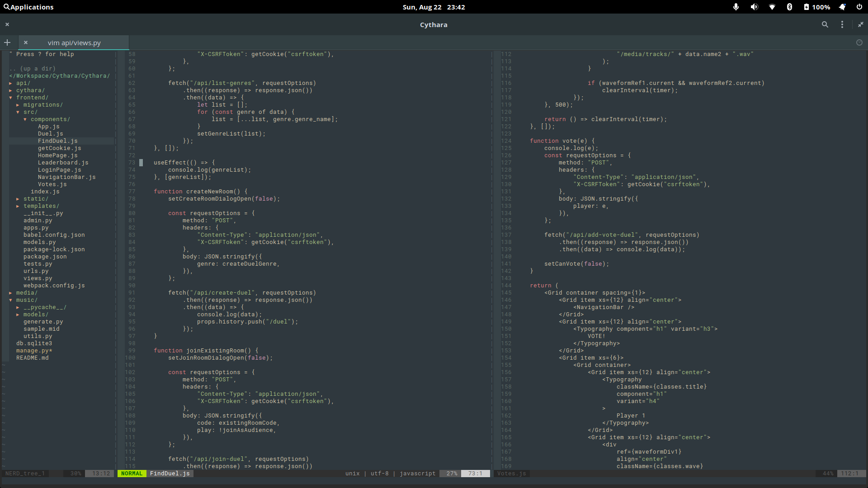Select webpack.config.js in the file tree
The height and width of the screenshot is (488, 868).
coord(54,286)
